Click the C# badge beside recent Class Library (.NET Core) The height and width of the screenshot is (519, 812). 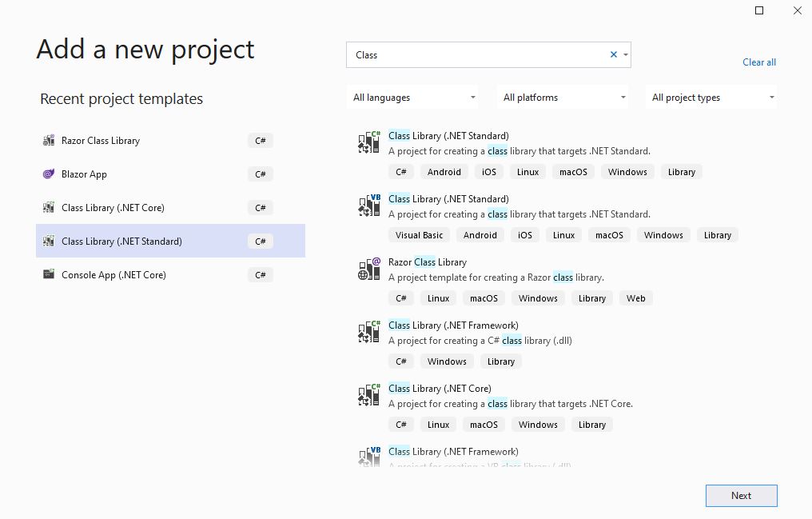coord(261,208)
